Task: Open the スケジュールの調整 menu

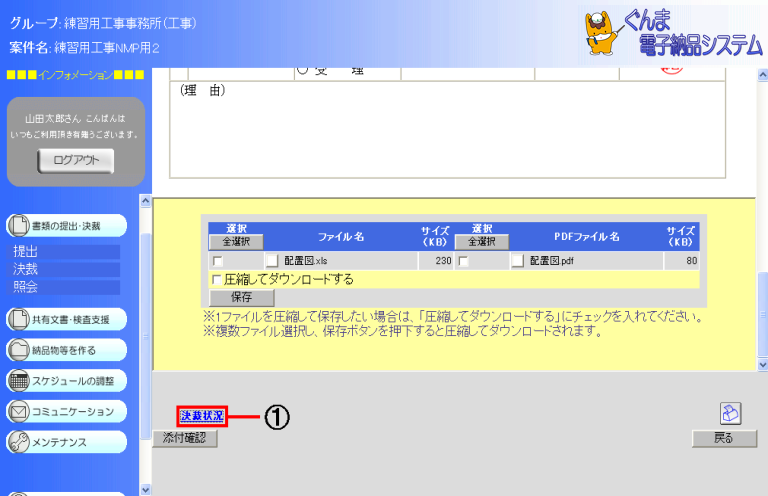Action: coord(67,380)
